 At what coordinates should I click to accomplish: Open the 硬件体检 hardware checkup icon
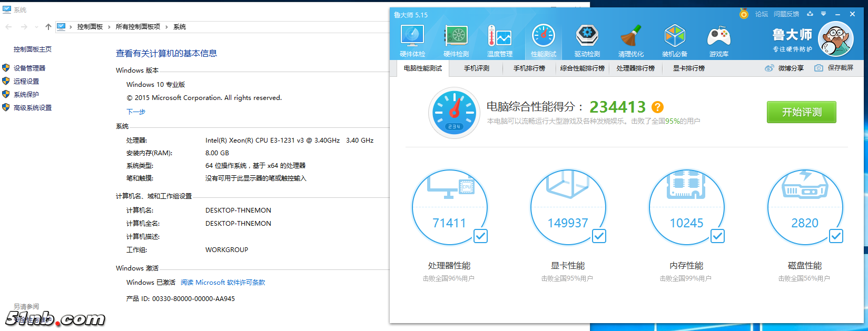click(x=412, y=41)
